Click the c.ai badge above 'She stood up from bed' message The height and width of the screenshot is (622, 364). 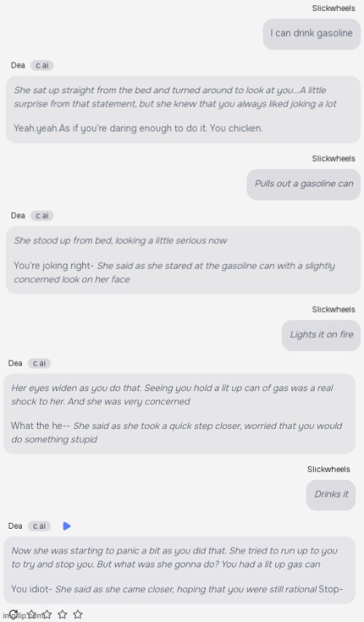pyautogui.click(x=42, y=216)
